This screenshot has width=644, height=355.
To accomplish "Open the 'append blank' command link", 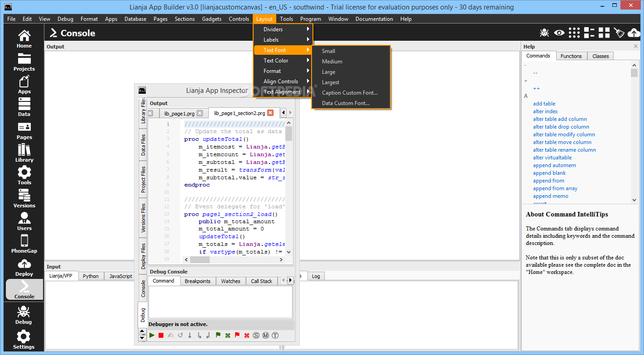I will (549, 173).
